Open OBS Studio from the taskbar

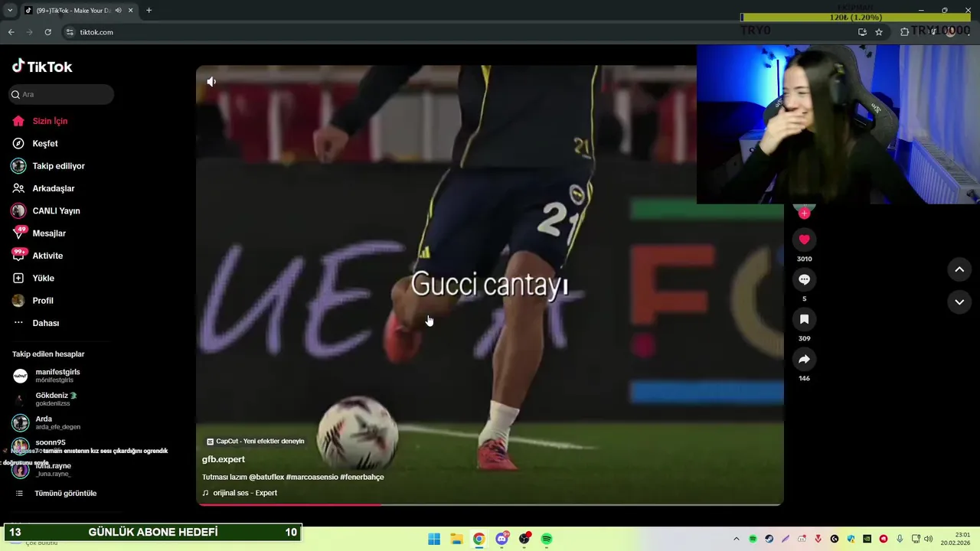coord(524,539)
